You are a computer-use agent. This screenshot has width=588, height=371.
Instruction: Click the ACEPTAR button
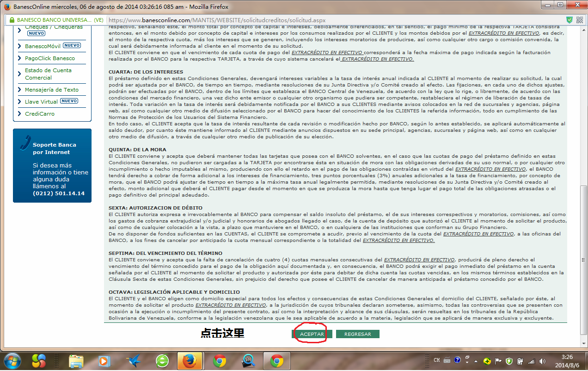click(312, 334)
